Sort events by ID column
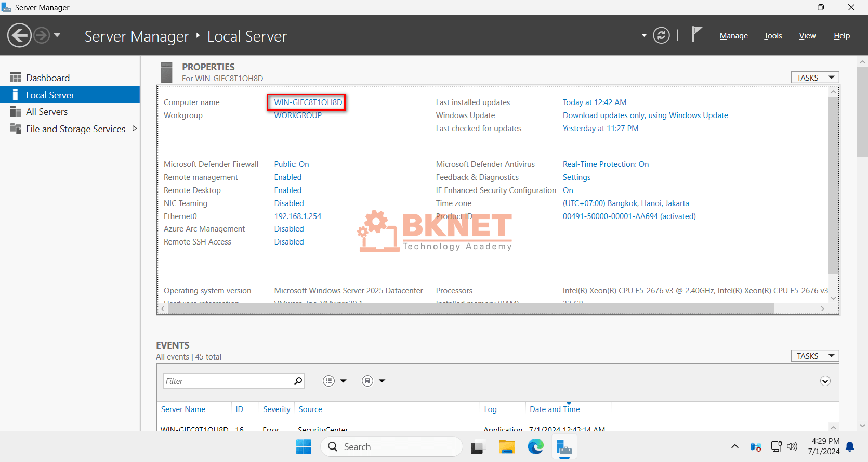 239,409
